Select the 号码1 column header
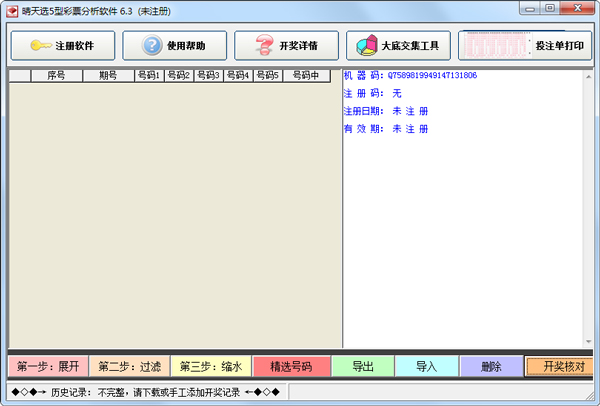The height and width of the screenshot is (406, 600). (149, 75)
